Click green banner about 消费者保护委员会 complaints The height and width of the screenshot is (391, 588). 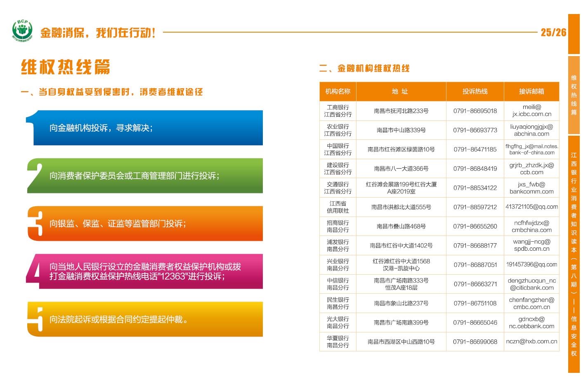pyautogui.click(x=144, y=176)
